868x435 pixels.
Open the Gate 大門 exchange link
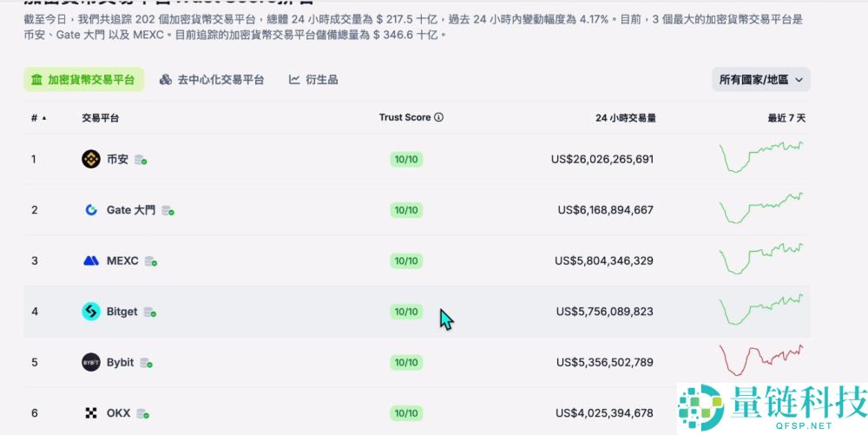[x=131, y=209]
